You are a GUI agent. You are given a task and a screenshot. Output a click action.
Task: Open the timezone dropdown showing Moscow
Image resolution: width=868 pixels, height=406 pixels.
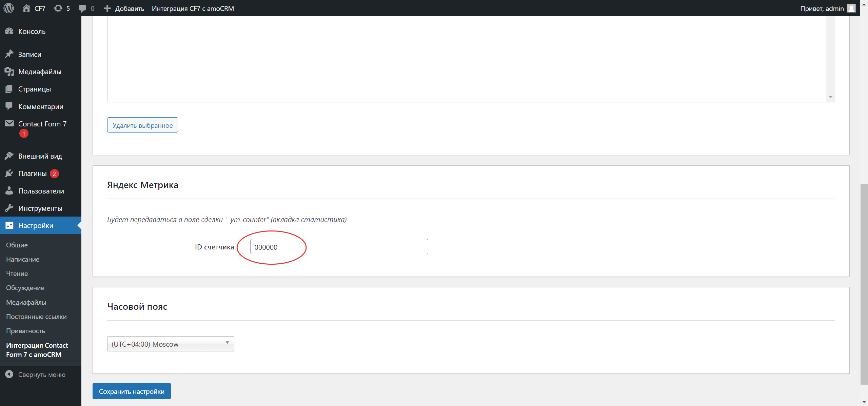[x=170, y=344]
